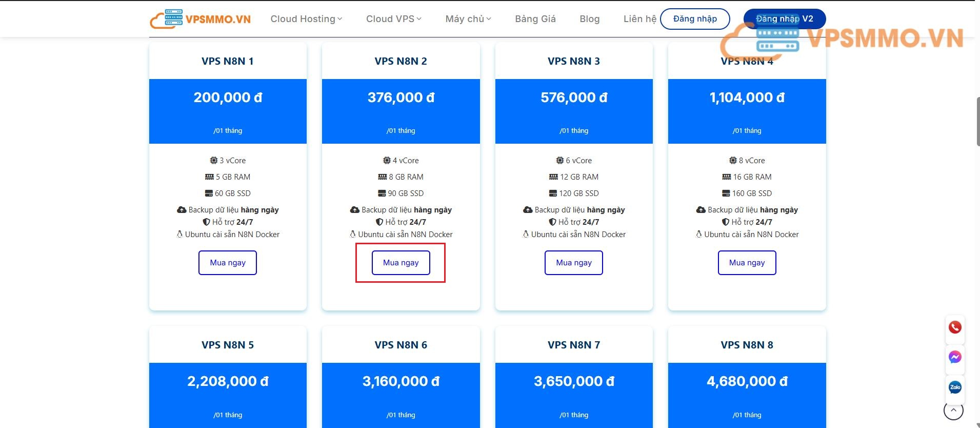Click the 2,208,000 đ price
This screenshot has width=980, height=428.
[228, 381]
